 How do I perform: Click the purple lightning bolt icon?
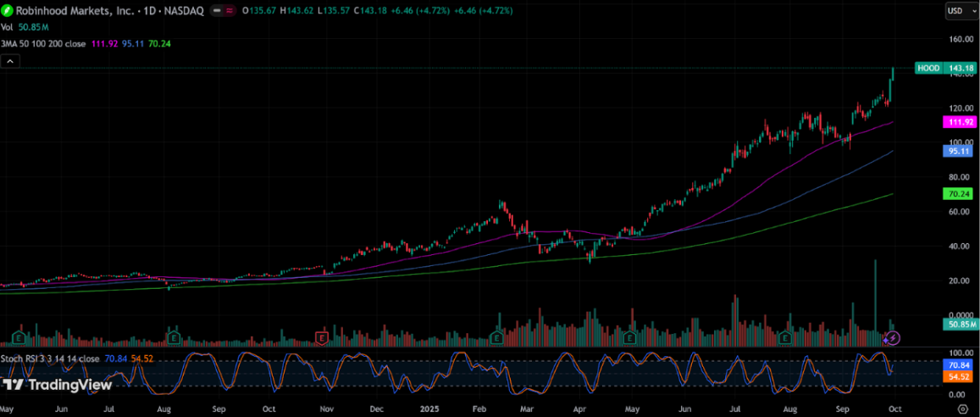pyautogui.click(x=893, y=338)
